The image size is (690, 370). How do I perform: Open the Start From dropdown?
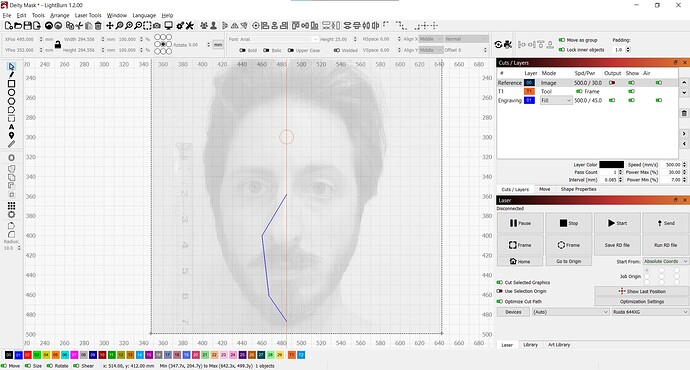click(665, 261)
